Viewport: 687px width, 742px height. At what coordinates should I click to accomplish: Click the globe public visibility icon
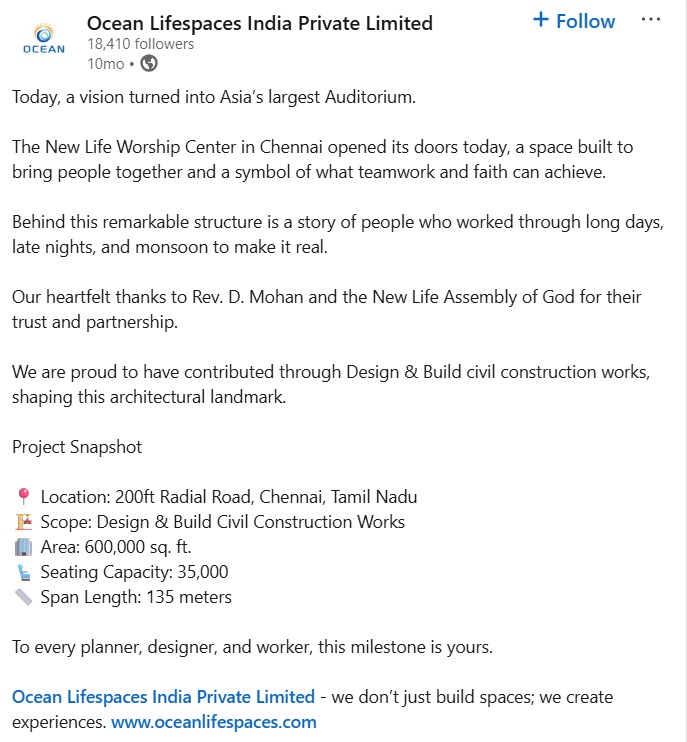point(149,63)
